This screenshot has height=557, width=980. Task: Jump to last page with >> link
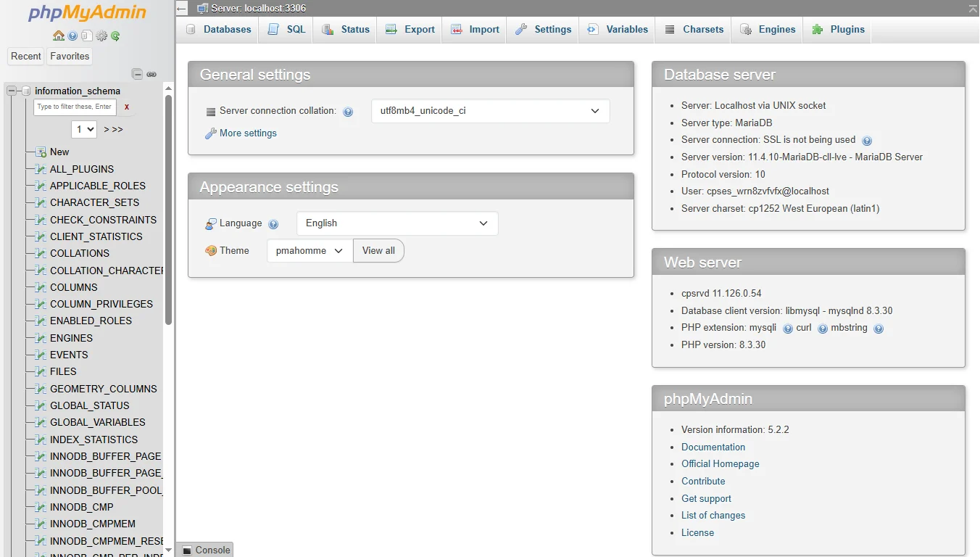[117, 129]
